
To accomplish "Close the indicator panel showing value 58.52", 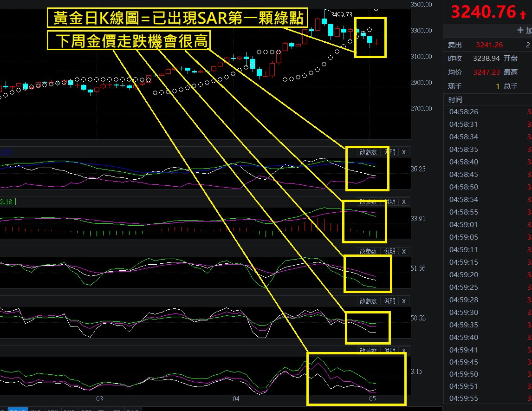I will click(403, 301).
